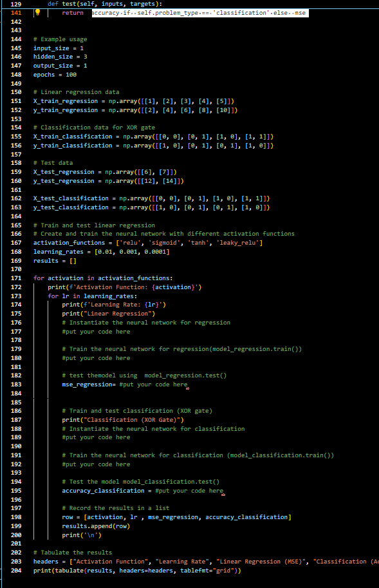Click the 'row = [activation, lr' line

(x=177, y=517)
